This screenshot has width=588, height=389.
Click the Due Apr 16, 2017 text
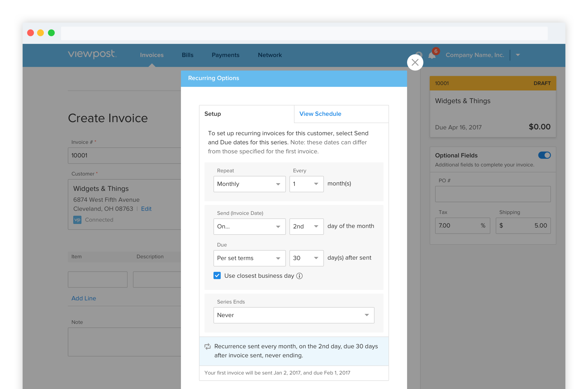click(x=458, y=127)
